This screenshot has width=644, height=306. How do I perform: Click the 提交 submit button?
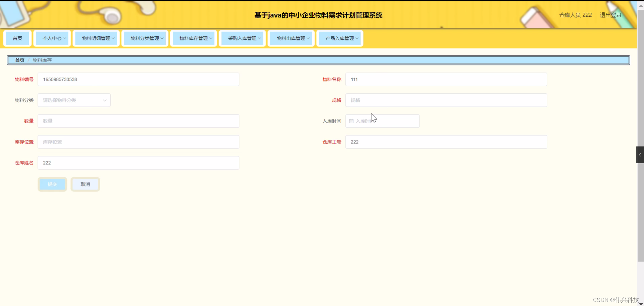pos(52,184)
